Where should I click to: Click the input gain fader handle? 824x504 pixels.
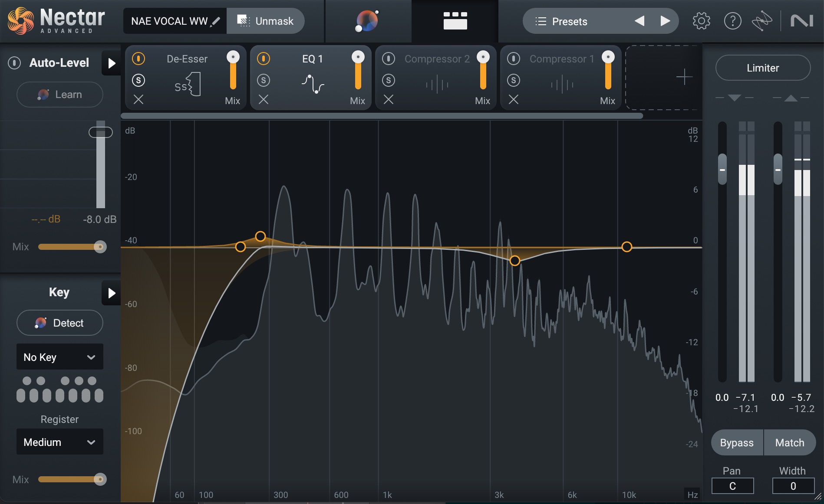(722, 170)
